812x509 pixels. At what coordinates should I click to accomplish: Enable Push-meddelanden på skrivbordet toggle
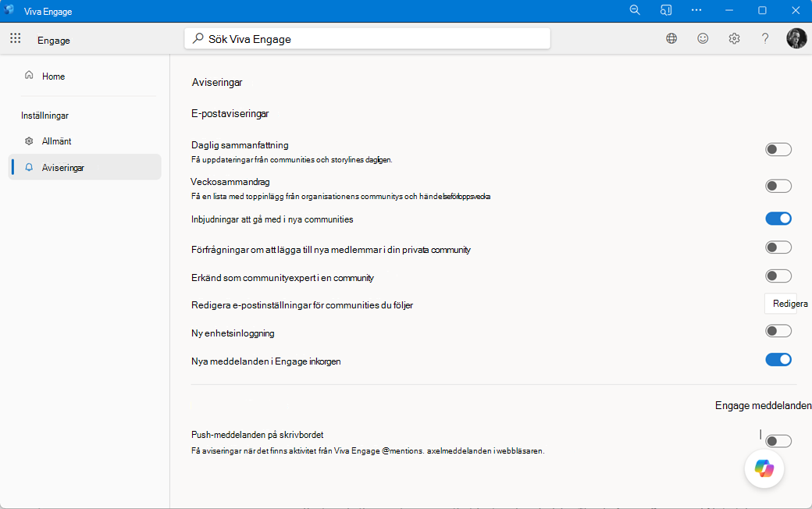click(778, 441)
